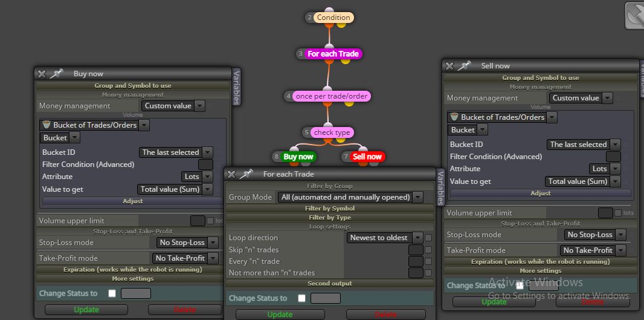The height and width of the screenshot is (320, 644).
Task: Close the Buy now panel with X
Action: [42, 74]
